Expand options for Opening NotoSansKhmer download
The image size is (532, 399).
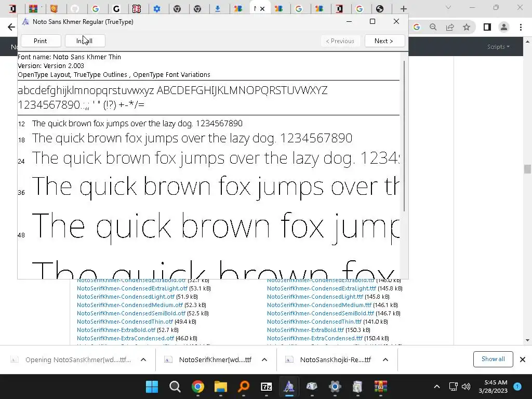coord(143,360)
